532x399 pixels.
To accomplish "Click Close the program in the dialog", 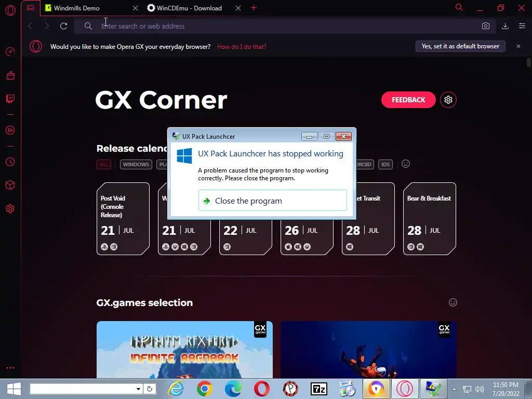I will pos(272,201).
